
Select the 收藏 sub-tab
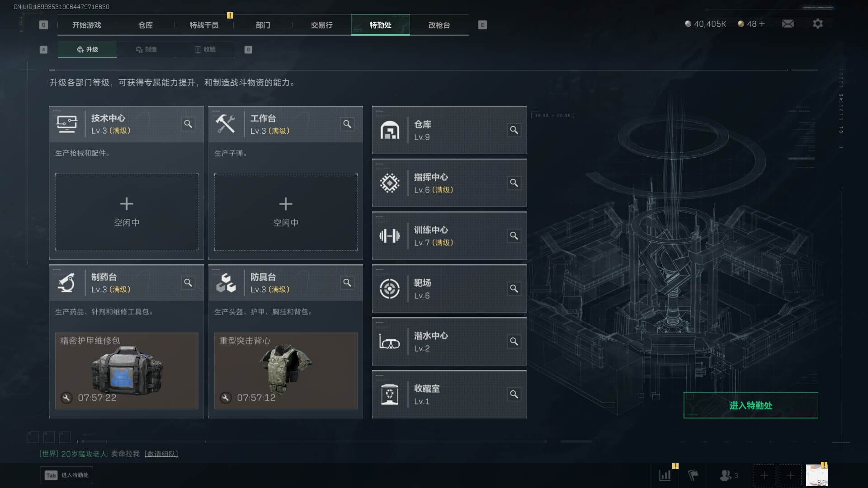coord(205,49)
